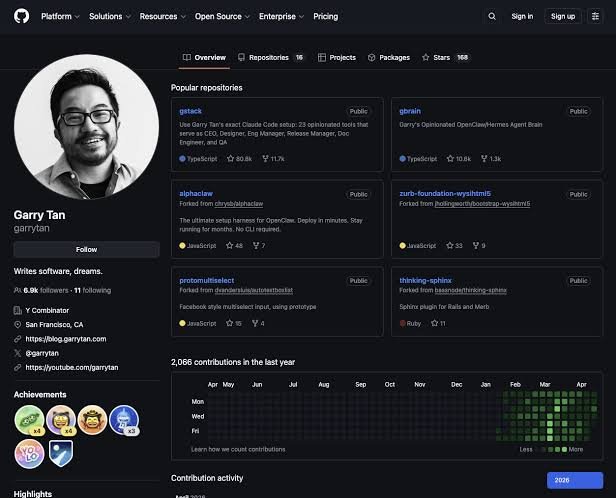The height and width of the screenshot is (498, 616).
Task: Click the fork count 4 on protomultiselect
Action: 258,323
